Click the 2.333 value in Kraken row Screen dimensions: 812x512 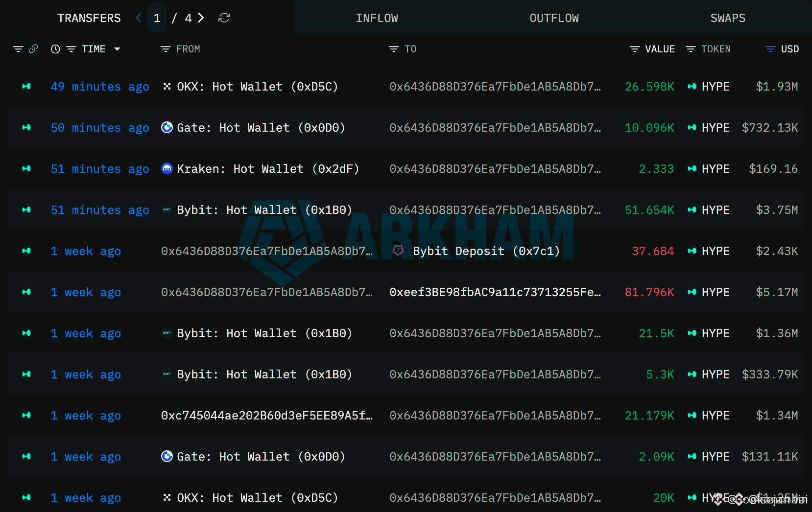coord(656,169)
